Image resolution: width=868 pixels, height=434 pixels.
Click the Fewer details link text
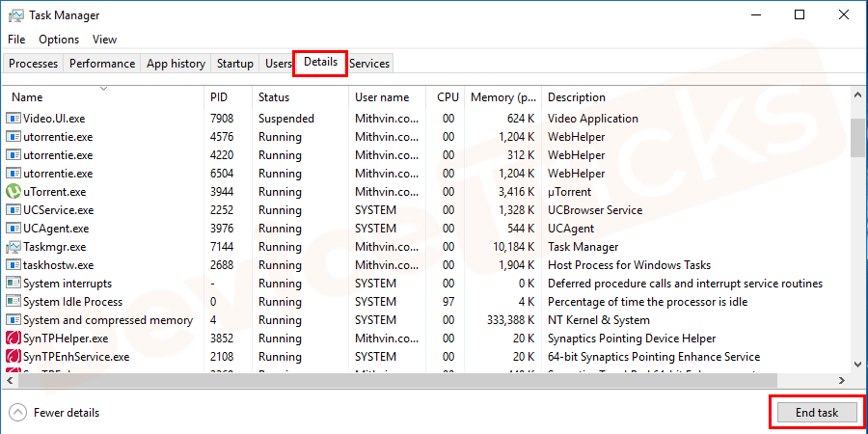(67, 413)
